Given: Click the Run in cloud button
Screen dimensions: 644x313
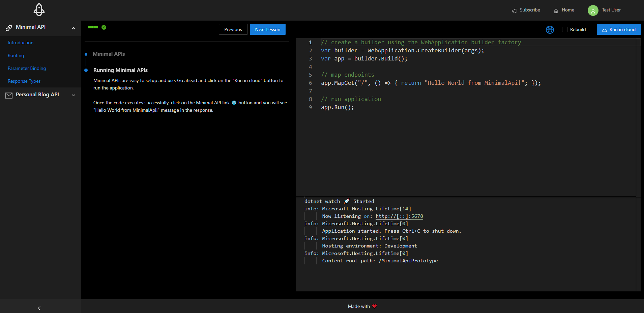Looking at the screenshot, I should tap(619, 29).
